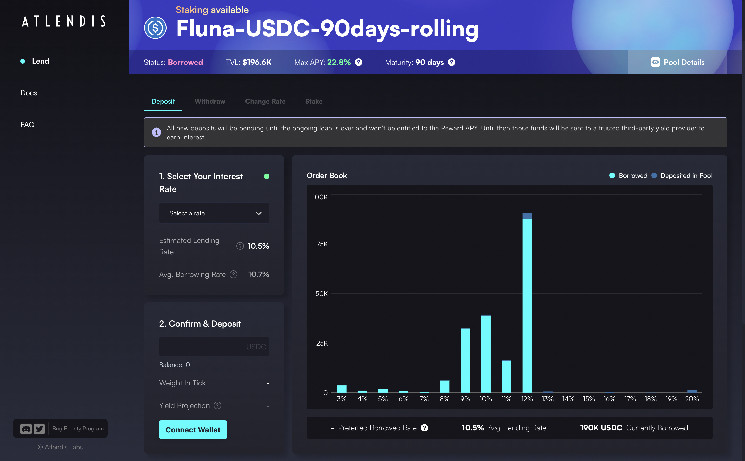Screen dimensions: 745x461
Task: Go to Docs in the sidebar
Action: click(x=29, y=93)
